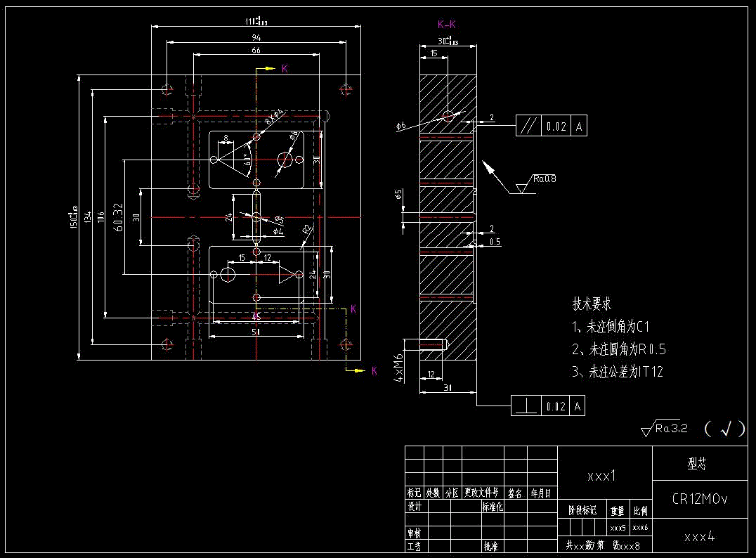Select the K-K section view title
This screenshot has width=756, height=558.
pos(446,25)
